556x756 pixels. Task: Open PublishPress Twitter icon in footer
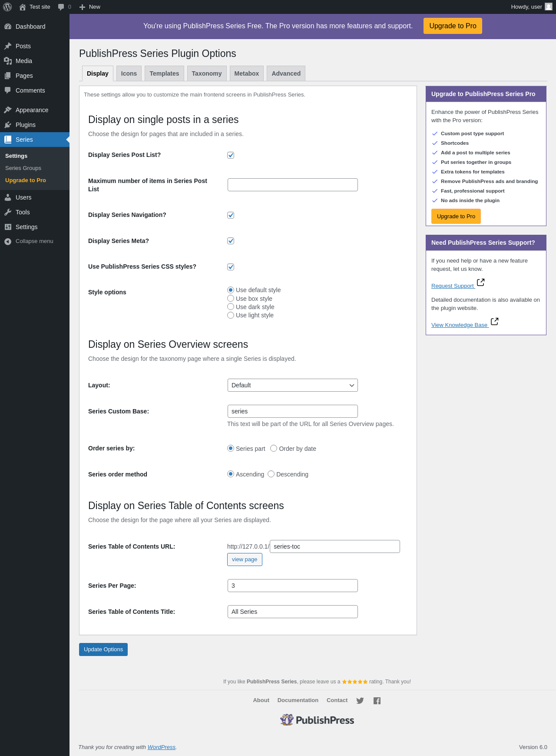tap(360, 701)
